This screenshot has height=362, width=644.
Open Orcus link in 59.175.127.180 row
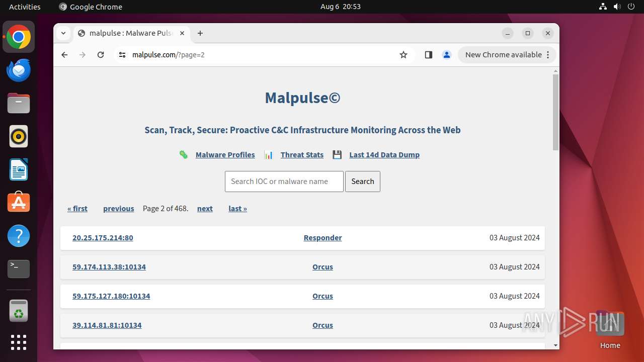coord(323,296)
